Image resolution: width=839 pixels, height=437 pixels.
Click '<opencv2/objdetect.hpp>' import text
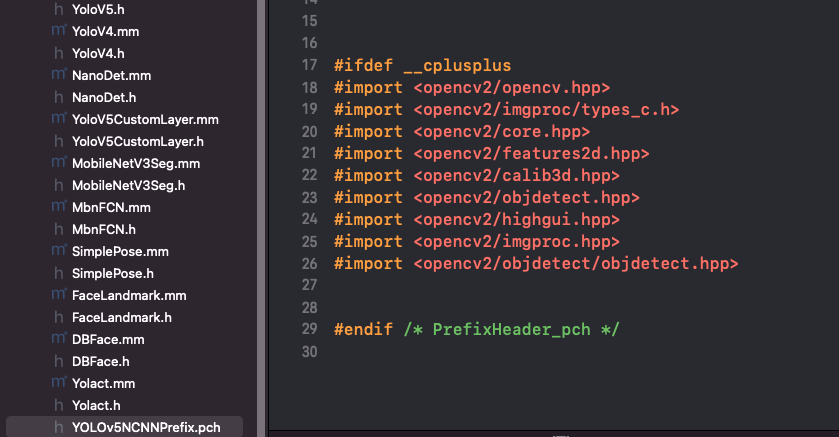coord(527,197)
